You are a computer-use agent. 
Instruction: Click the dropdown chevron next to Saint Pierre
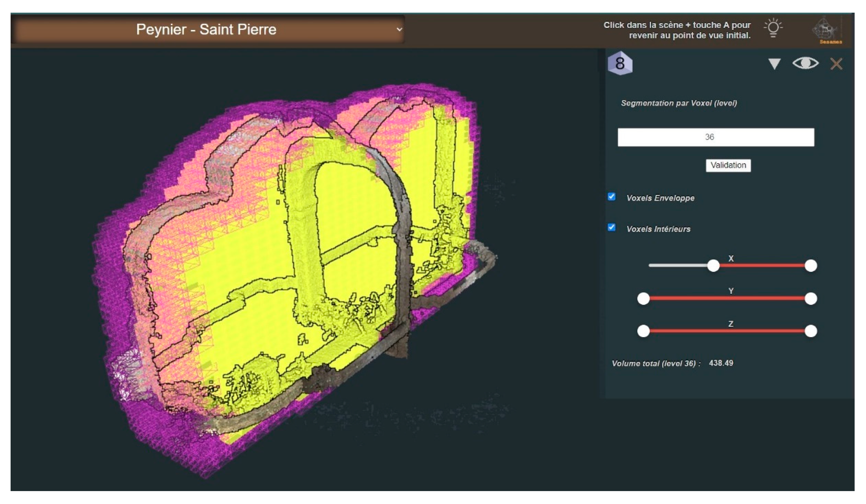[399, 29]
